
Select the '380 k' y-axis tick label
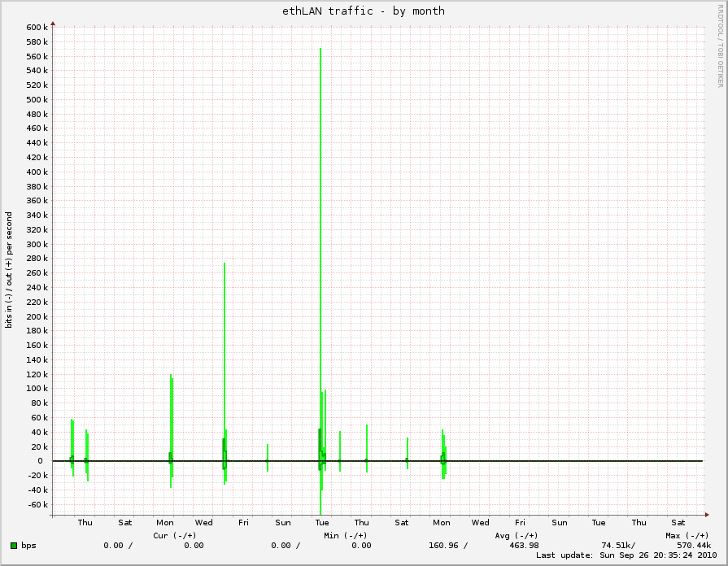(37, 187)
